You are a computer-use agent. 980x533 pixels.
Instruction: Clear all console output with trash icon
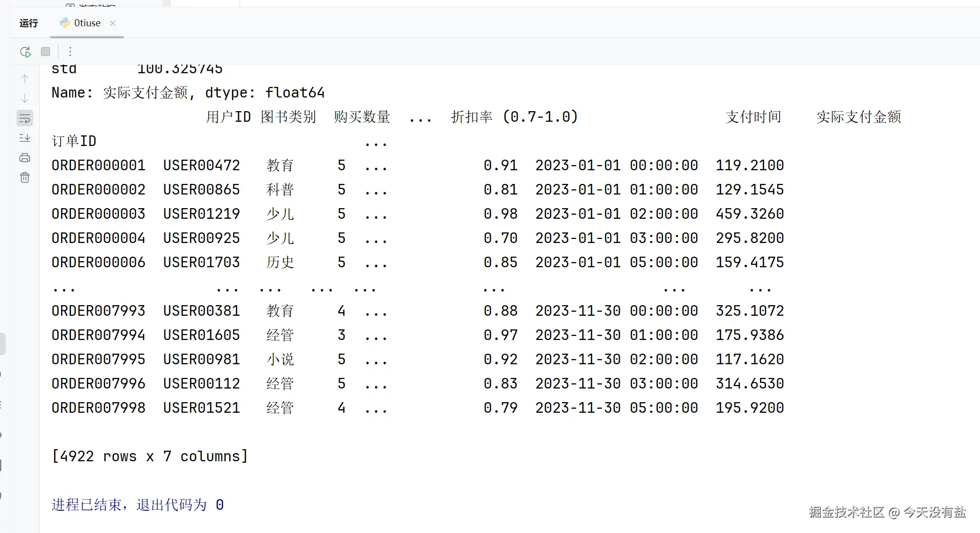pos(25,177)
